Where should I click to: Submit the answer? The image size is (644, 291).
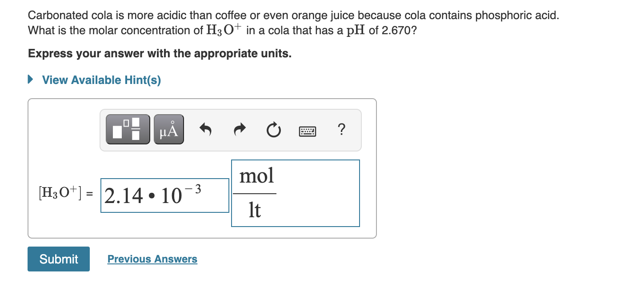58,259
